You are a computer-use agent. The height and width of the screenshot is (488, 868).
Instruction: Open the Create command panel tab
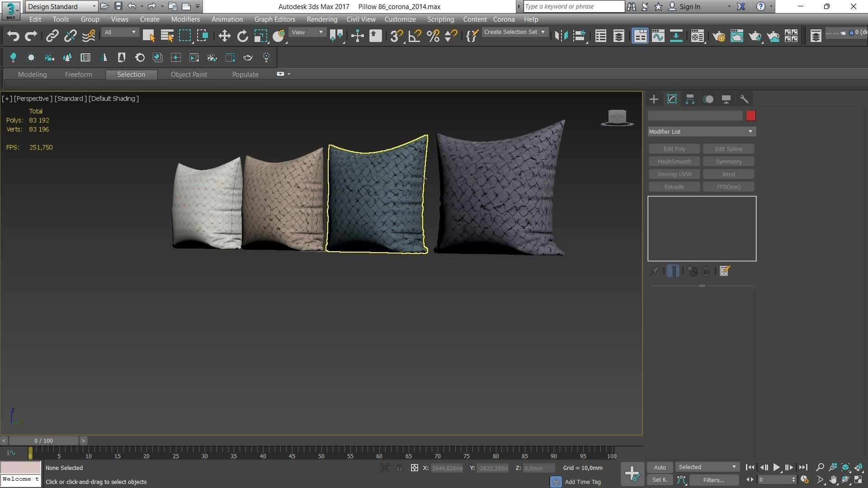654,99
